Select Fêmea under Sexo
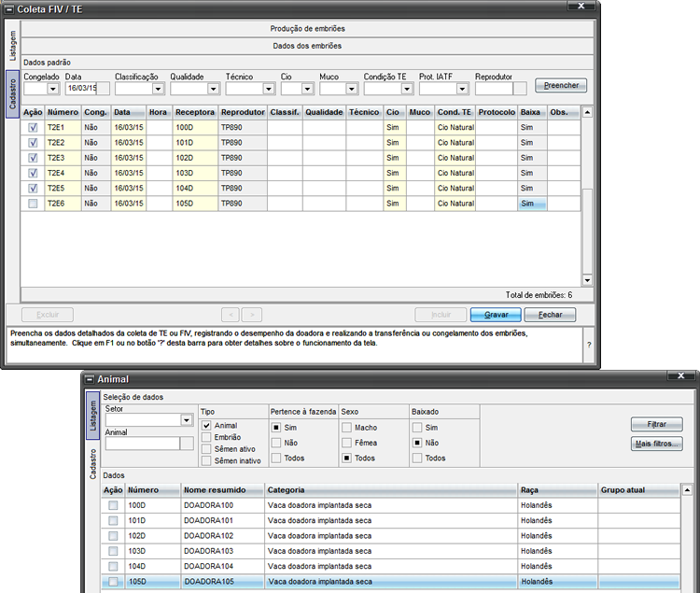The image size is (700, 593). click(x=346, y=443)
